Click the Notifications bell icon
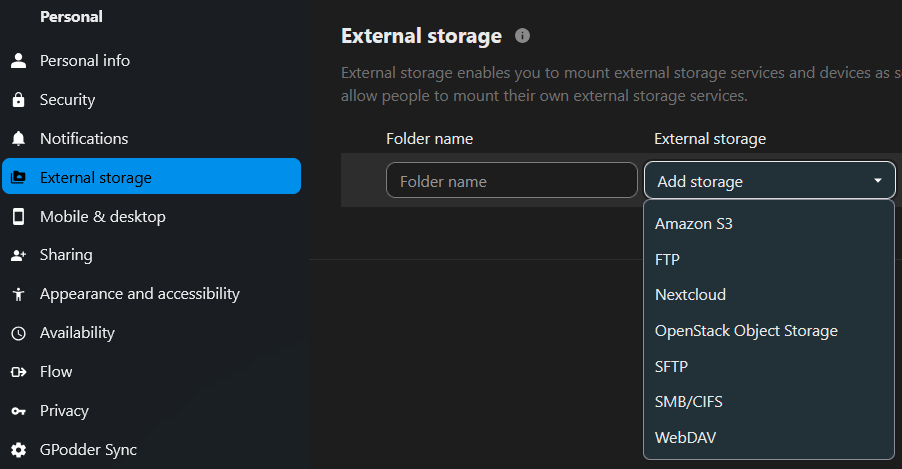The height and width of the screenshot is (469, 902). tap(18, 139)
